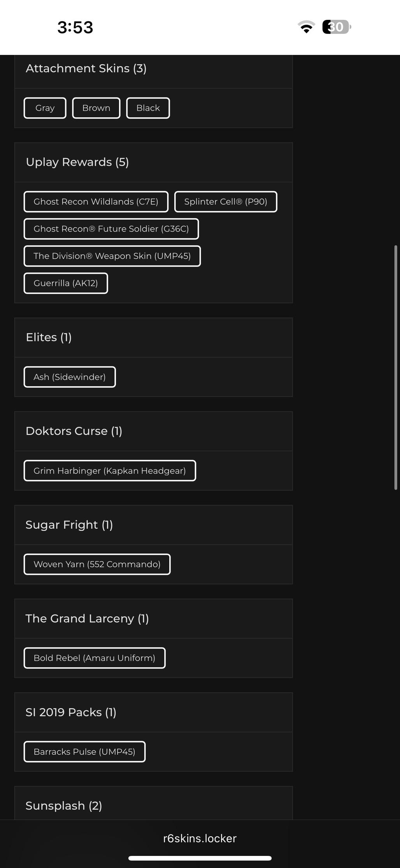Screen dimensions: 400x868
Task: Select the Gray attachment skin
Action: pyautogui.click(x=45, y=108)
